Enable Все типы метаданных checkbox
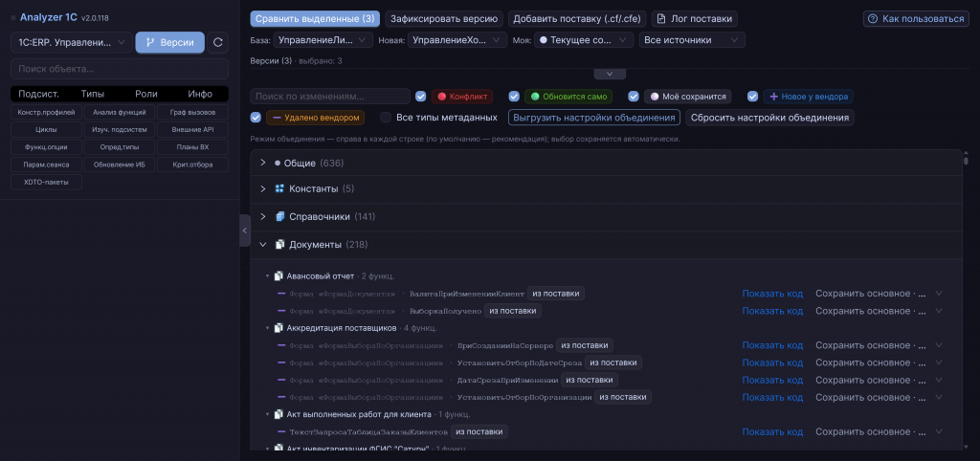The width and height of the screenshot is (980, 461). [386, 118]
